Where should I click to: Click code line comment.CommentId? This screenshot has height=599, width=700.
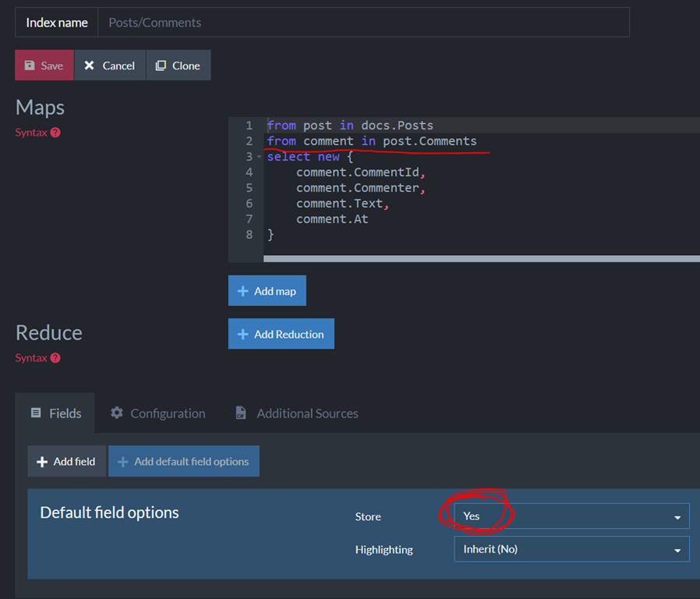[x=361, y=172]
